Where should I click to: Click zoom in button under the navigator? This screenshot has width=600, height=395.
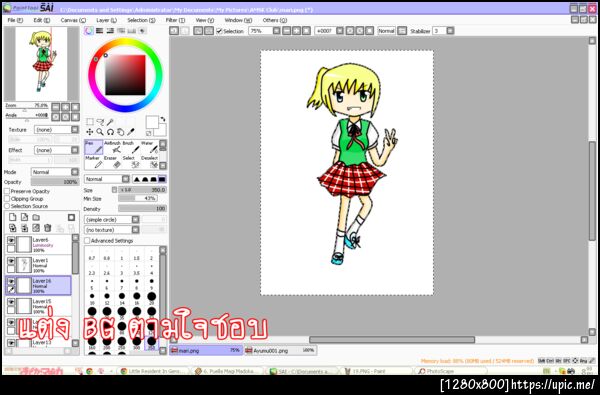[x=66, y=107]
